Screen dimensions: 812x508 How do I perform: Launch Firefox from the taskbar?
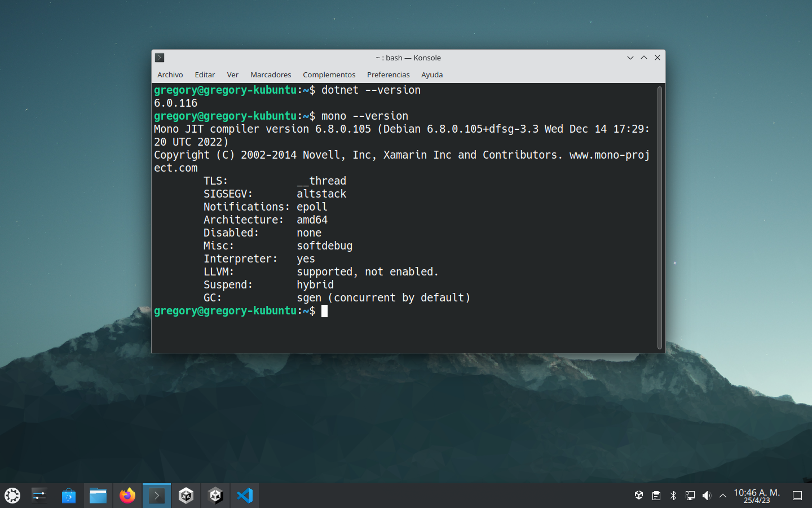tap(127, 496)
